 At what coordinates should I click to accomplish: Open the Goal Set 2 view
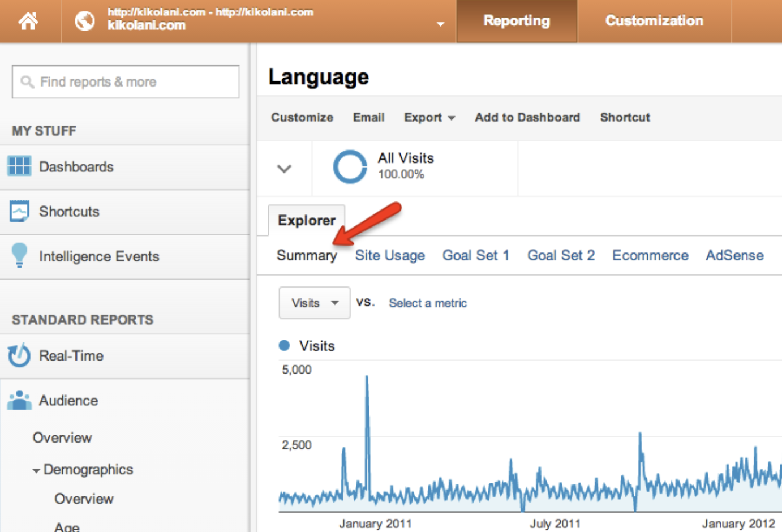pyautogui.click(x=561, y=255)
